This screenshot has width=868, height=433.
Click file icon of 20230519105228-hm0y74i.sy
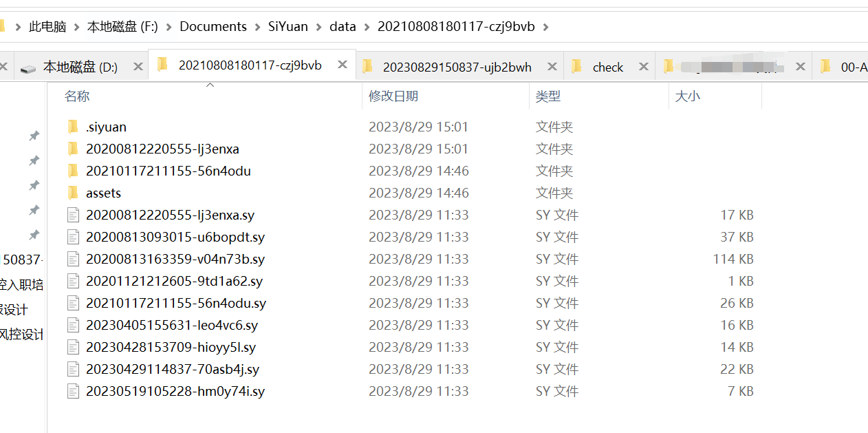click(x=74, y=391)
